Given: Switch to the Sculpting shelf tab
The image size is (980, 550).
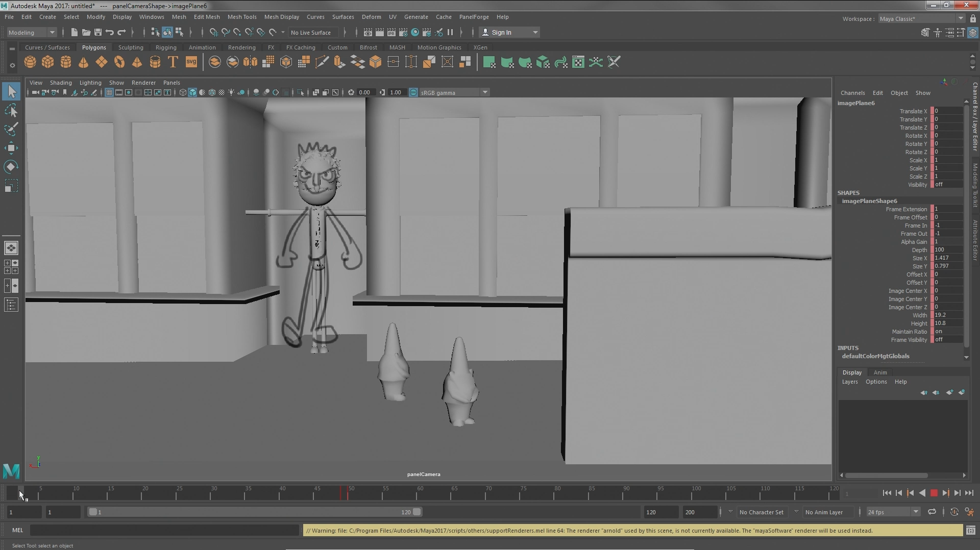Looking at the screenshot, I should pyautogui.click(x=131, y=47).
